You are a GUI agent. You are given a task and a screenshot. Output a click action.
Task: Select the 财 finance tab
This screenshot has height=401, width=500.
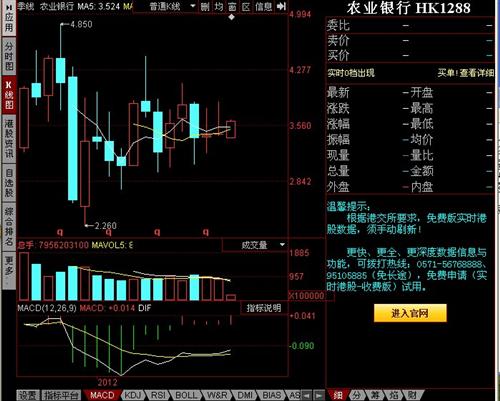[412, 395]
